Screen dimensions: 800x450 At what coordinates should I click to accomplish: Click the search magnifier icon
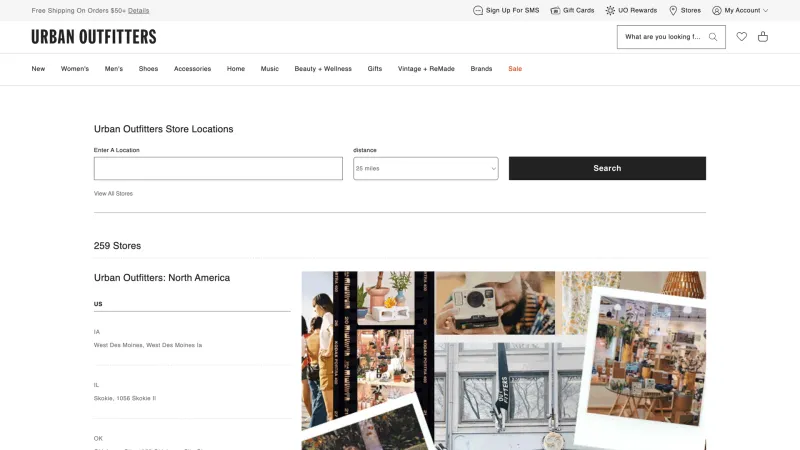click(713, 37)
